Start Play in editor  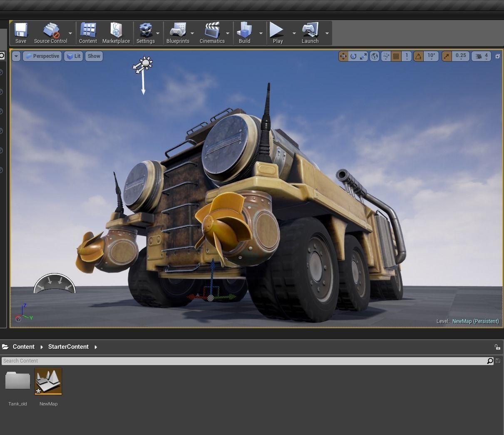point(278,33)
